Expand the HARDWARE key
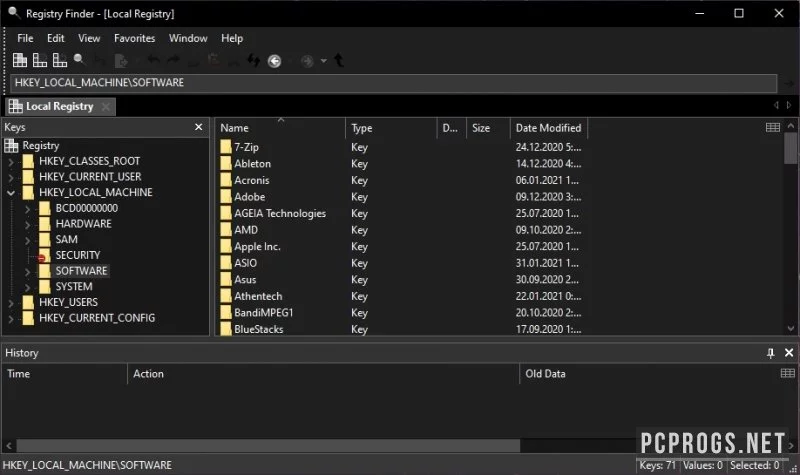The height and width of the screenshot is (475, 800). coord(28,224)
